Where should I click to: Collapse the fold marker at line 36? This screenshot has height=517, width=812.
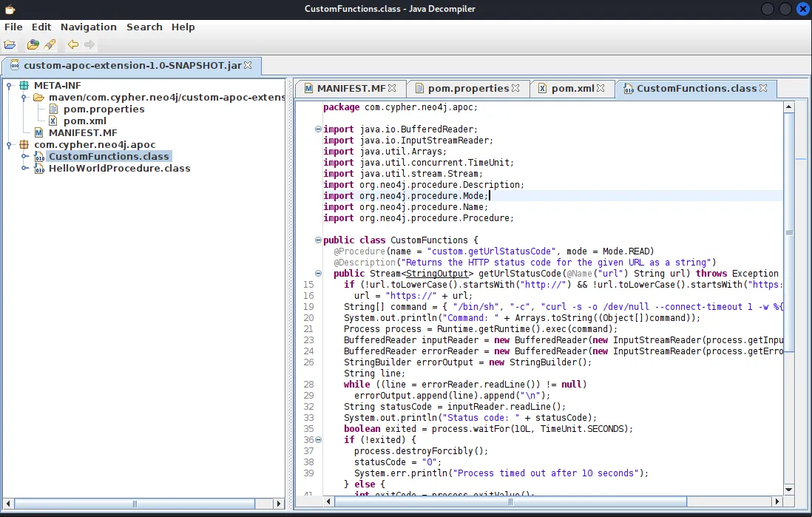[x=318, y=440]
